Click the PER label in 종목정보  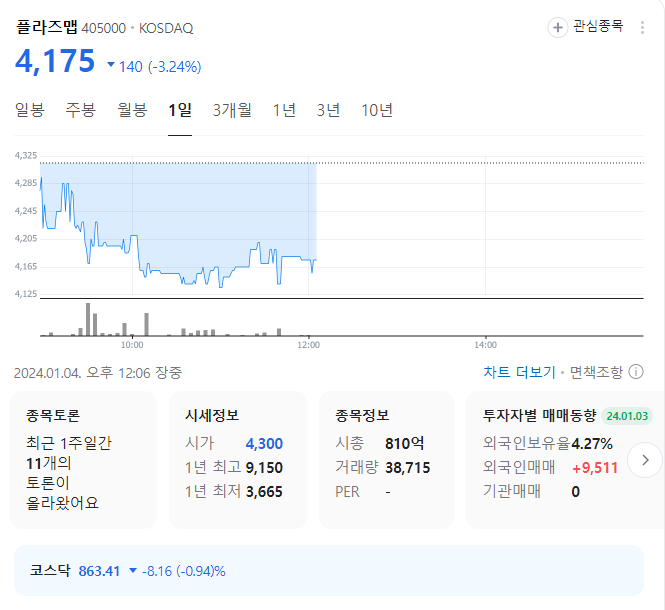[347, 492]
